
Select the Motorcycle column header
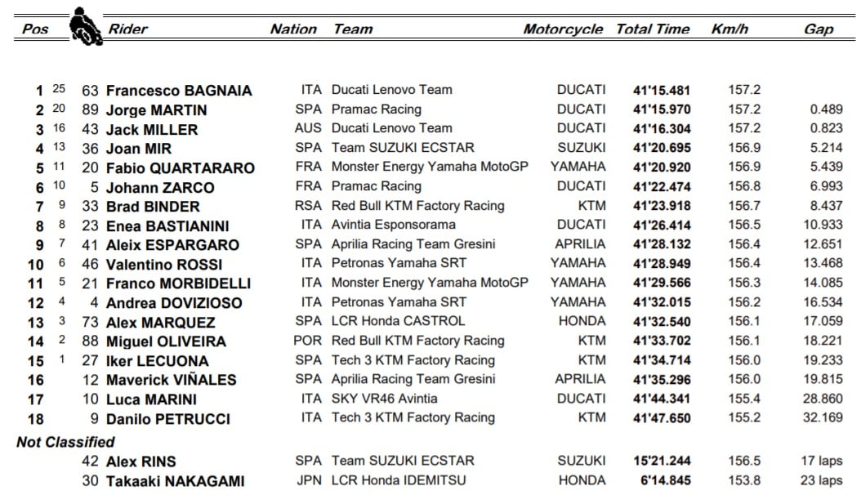click(563, 29)
